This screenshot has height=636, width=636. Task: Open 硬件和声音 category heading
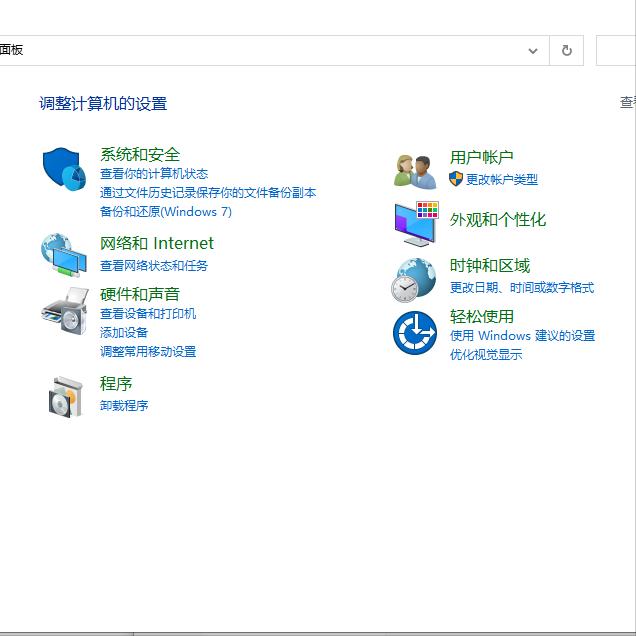click(x=140, y=294)
